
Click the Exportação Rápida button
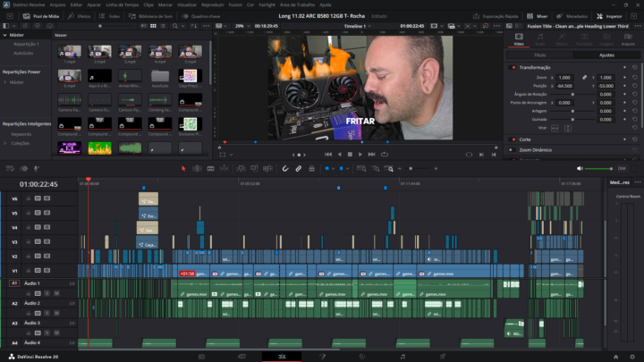(x=500, y=16)
